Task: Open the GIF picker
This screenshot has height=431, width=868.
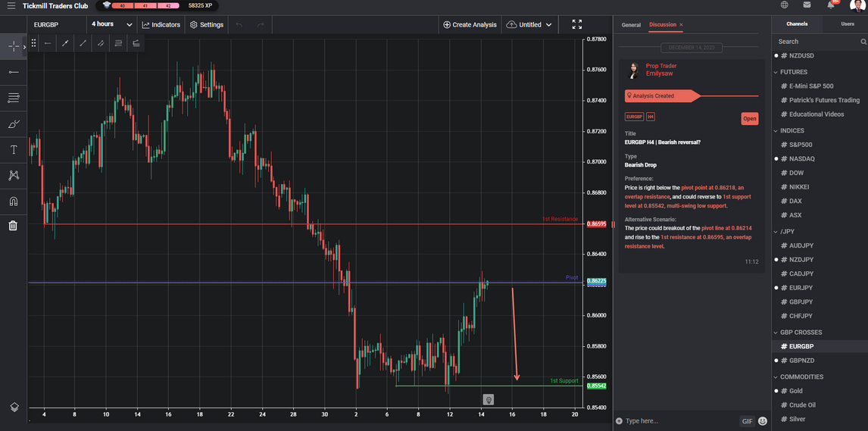Action: point(747,421)
